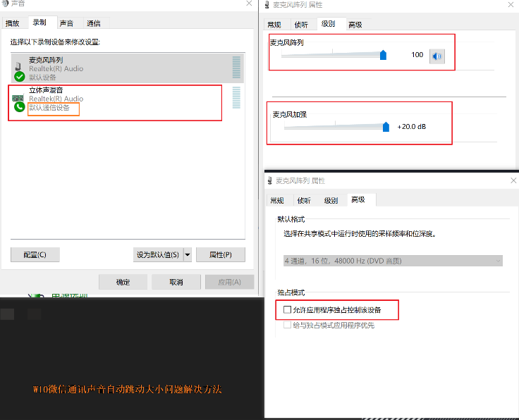The image size is (519, 420).
Task: Expand the 设为默认值 dropdown arrow
Action: click(188, 254)
